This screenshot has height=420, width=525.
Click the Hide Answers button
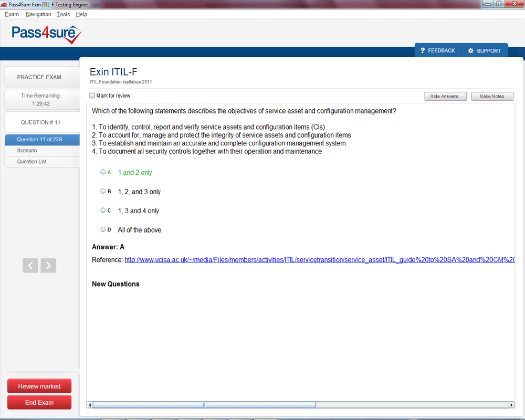click(x=445, y=97)
